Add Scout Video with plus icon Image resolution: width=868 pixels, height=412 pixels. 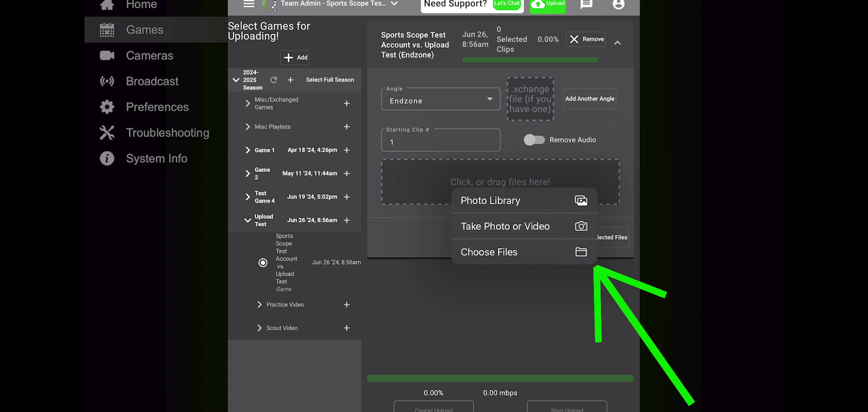347,328
